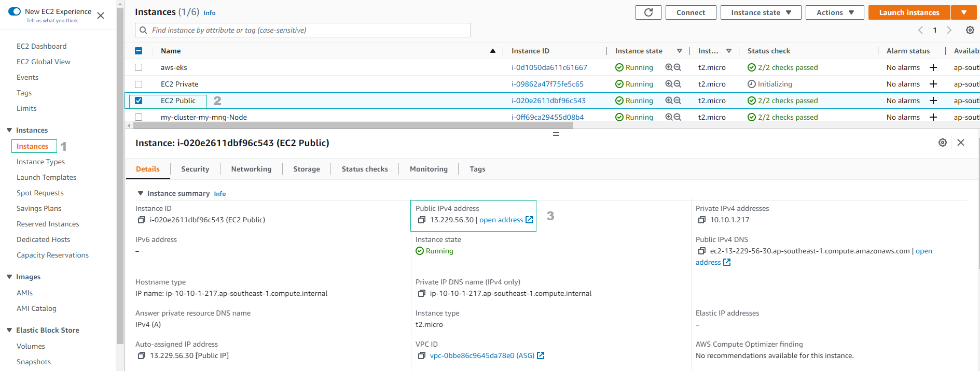Open details panel settings gear
This screenshot has height=371, width=980.
point(942,142)
